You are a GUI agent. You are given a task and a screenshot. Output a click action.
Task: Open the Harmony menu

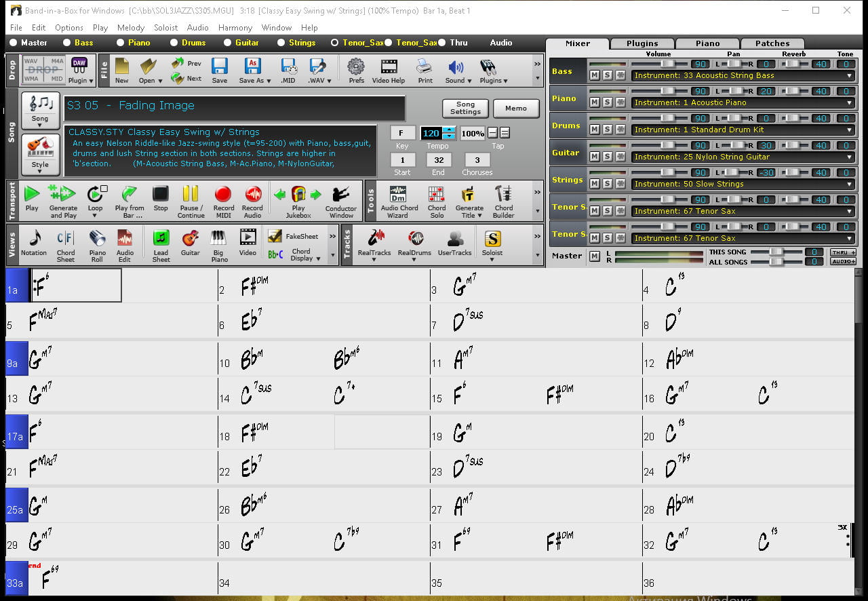(x=235, y=28)
